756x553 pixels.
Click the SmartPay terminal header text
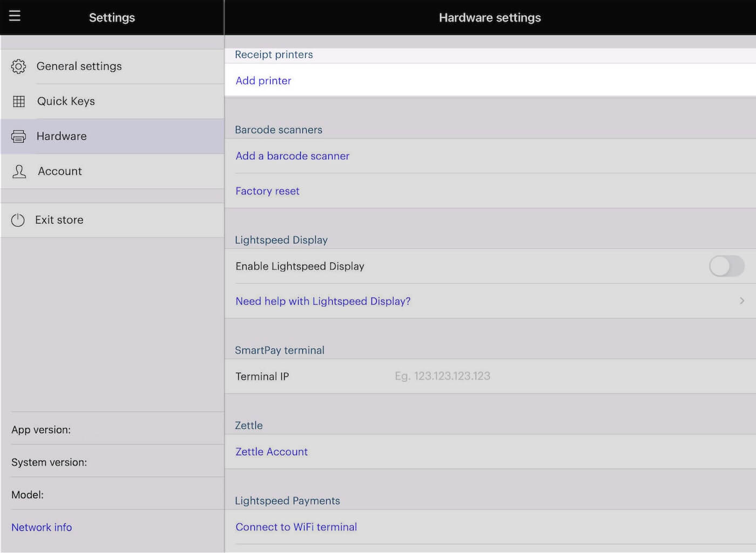point(280,350)
